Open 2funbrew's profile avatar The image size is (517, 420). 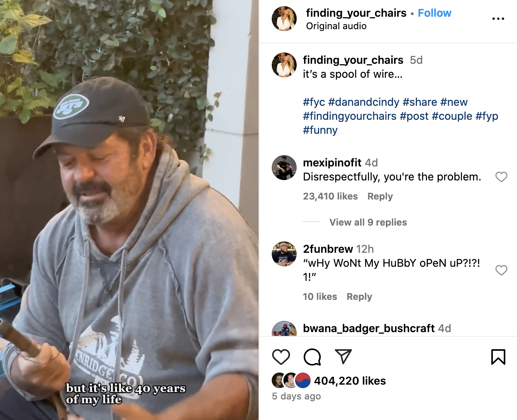coord(284,254)
